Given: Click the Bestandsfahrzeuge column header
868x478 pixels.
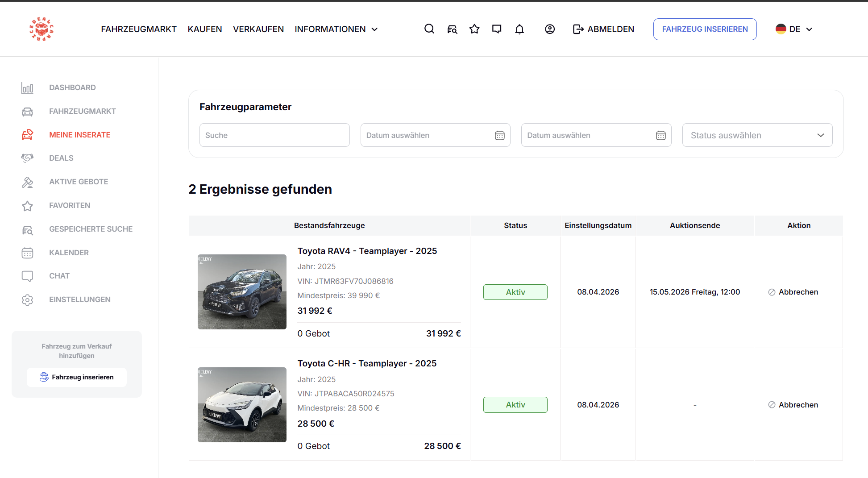Looking at the screenshot, I should 329,225.
